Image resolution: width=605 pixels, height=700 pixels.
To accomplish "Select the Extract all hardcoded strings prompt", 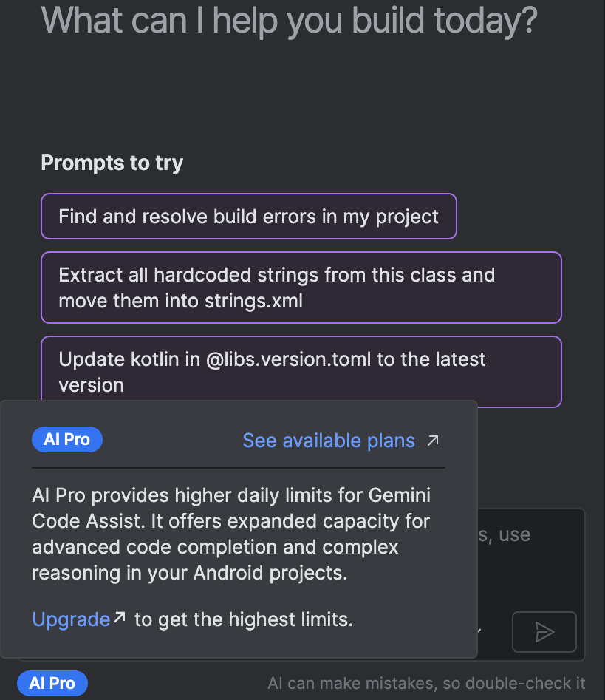I will coord(301,288).
